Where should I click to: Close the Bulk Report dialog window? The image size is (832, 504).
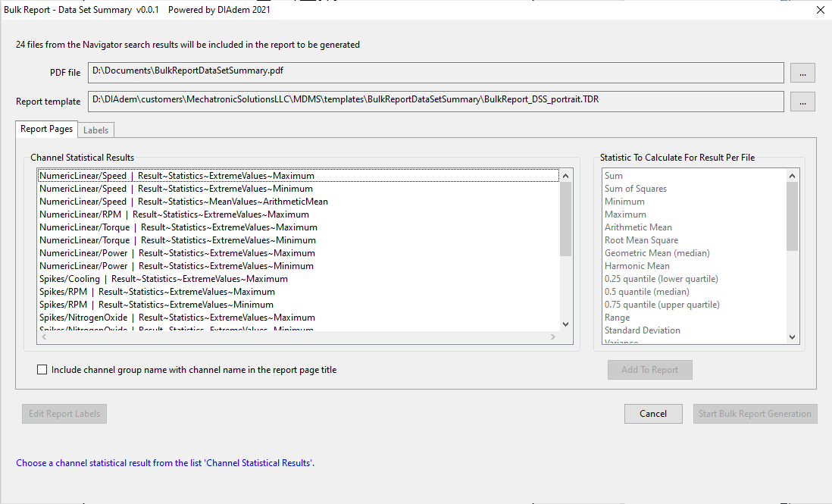click(x=820, y=10)
